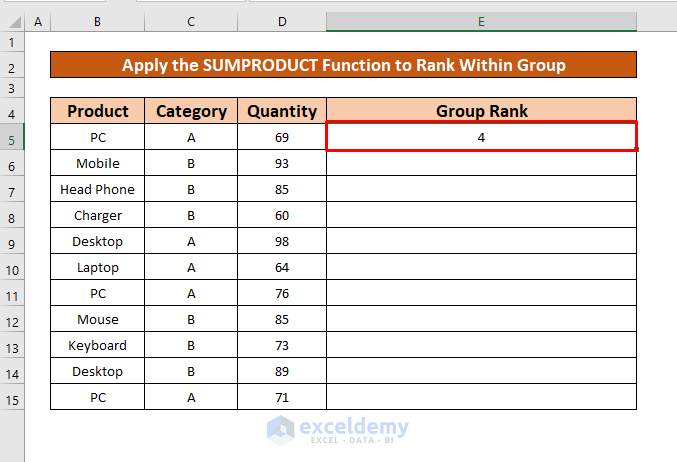The width and height of the screenshot is (677, 462).
Task: Select the Charger product cell
Action: [x=98, y=215]
